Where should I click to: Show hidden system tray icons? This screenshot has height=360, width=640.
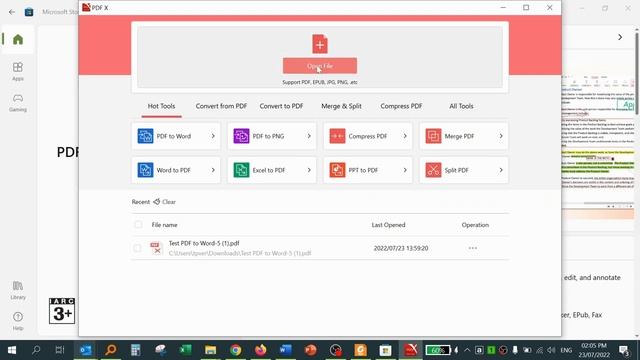tap(467, 350)
